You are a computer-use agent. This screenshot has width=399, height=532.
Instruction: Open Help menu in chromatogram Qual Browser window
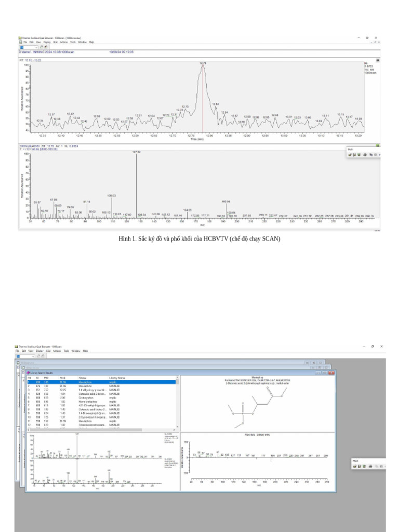[x=91, y=42]
